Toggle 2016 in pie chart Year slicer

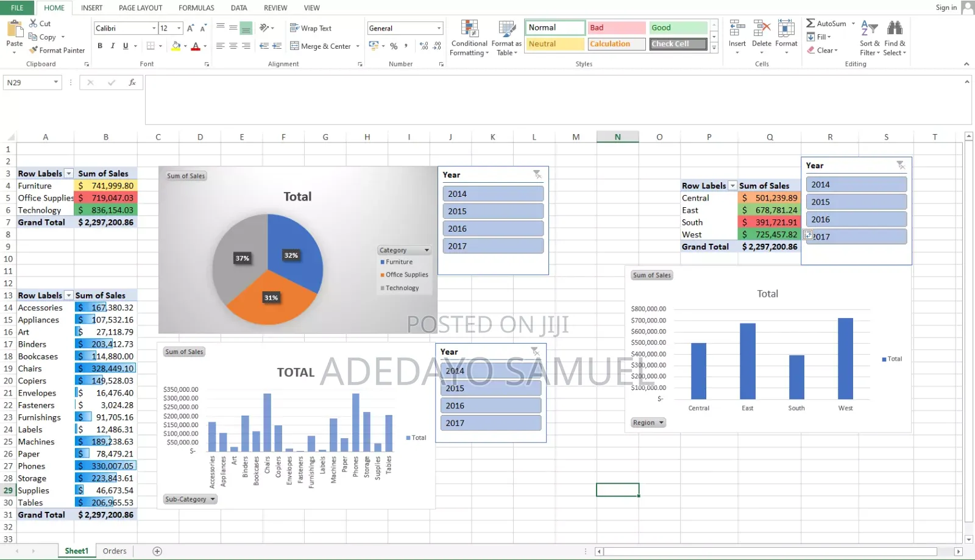[493, 229]
